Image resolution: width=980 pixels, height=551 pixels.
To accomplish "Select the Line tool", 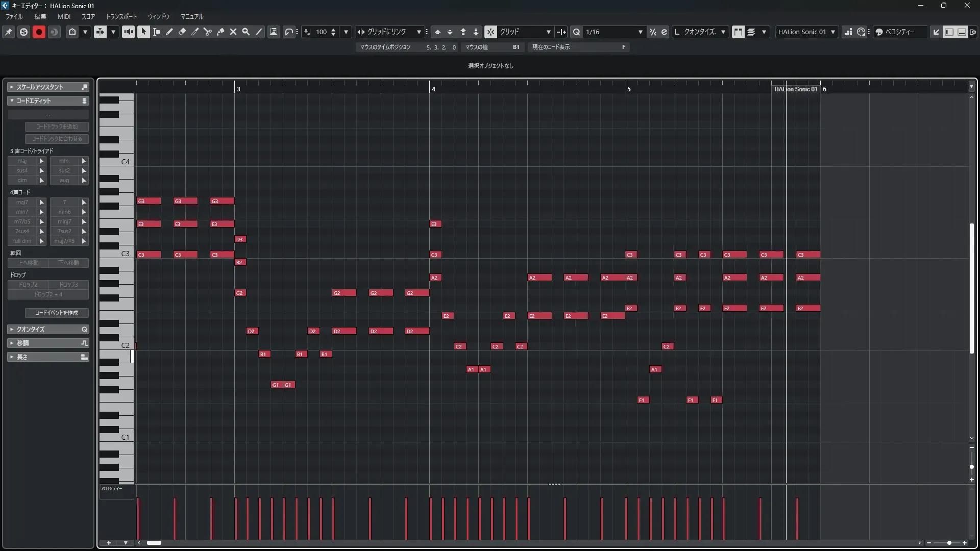I will point(259,32).
